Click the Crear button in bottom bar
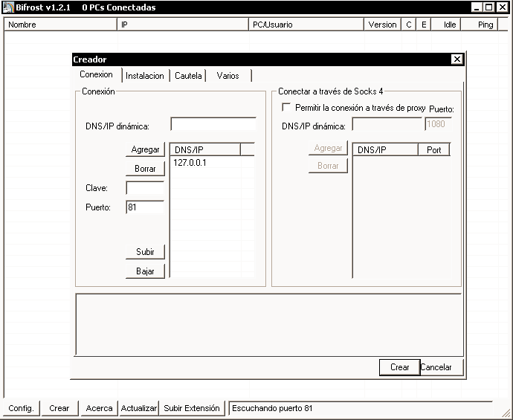The width and height of the screenshot is (513, 420). pyautogui.click(x=59, y=408)
